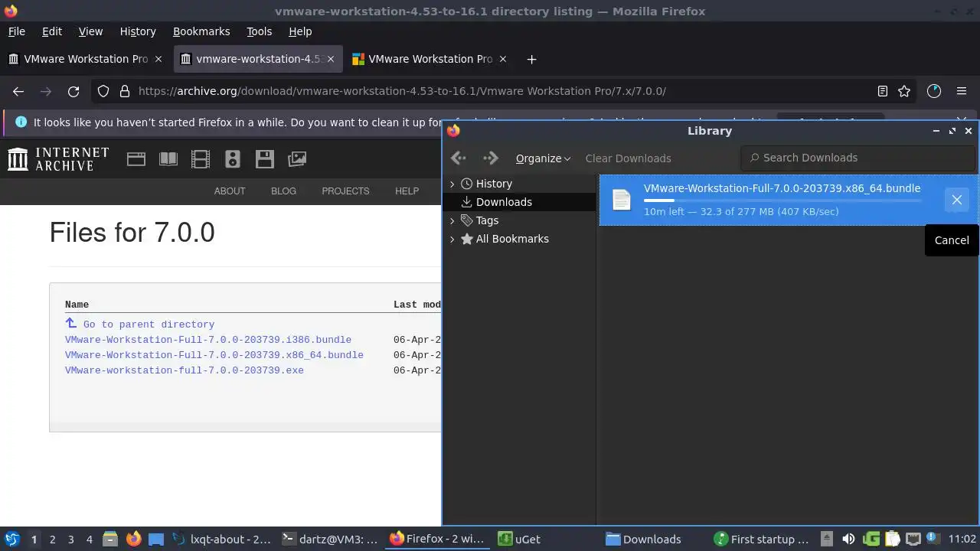Open the Video film icon in Archive header
This screenshot has height=551, width=980.
(201, 159)
